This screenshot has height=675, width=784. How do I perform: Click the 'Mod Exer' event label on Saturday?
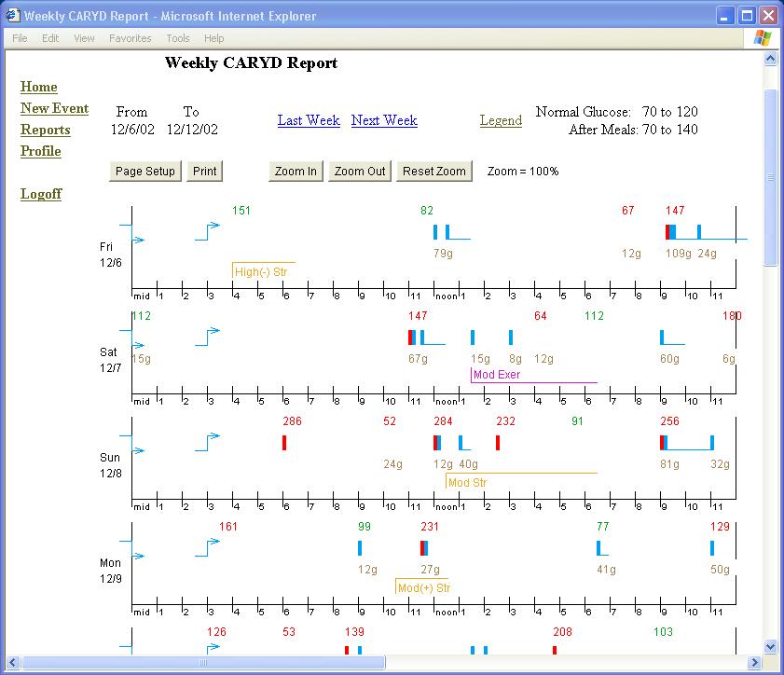(497, 375)
